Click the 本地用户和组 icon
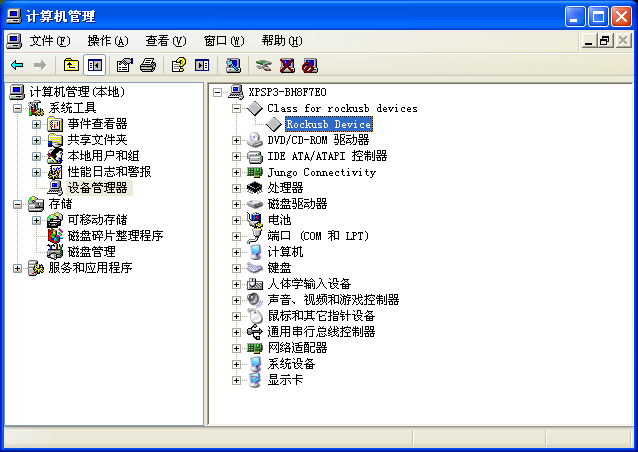Image resolution: width=638 pixels, height=452 pixels. tap(55, 156)
